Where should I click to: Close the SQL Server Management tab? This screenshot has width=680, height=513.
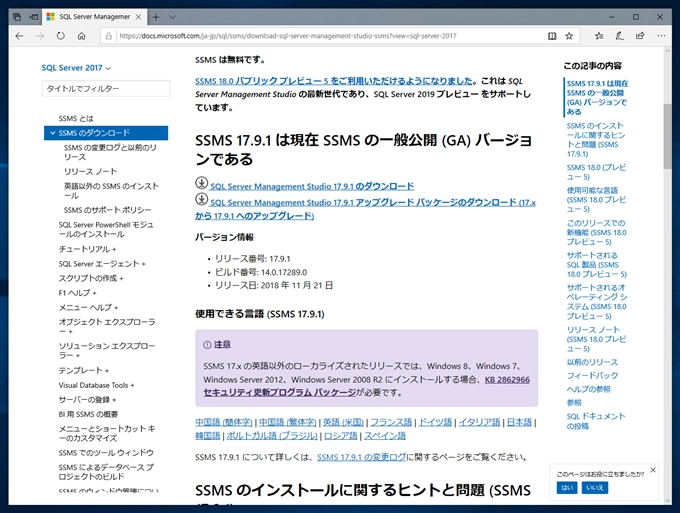(x=138, y=17)
